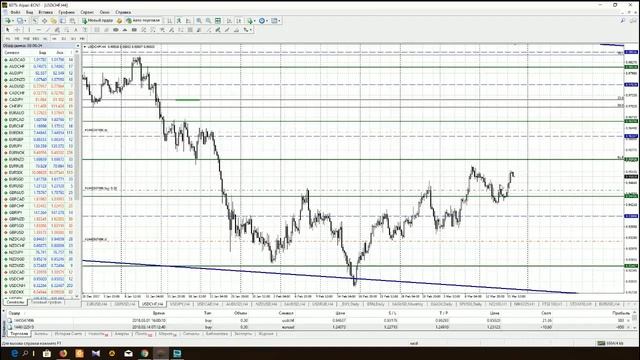
Task: Expand the New Chart dropdown arrow
Action: coord(13,20)
